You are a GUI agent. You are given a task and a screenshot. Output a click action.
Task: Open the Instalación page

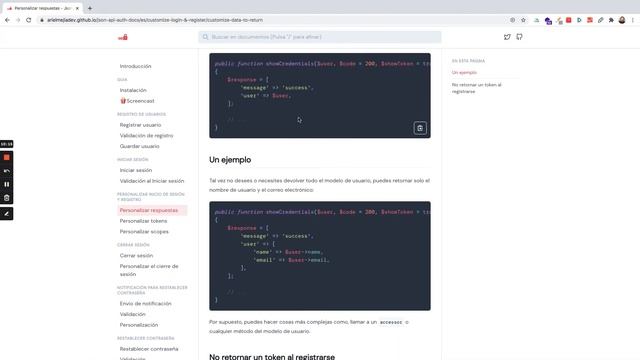pos(133,90)
